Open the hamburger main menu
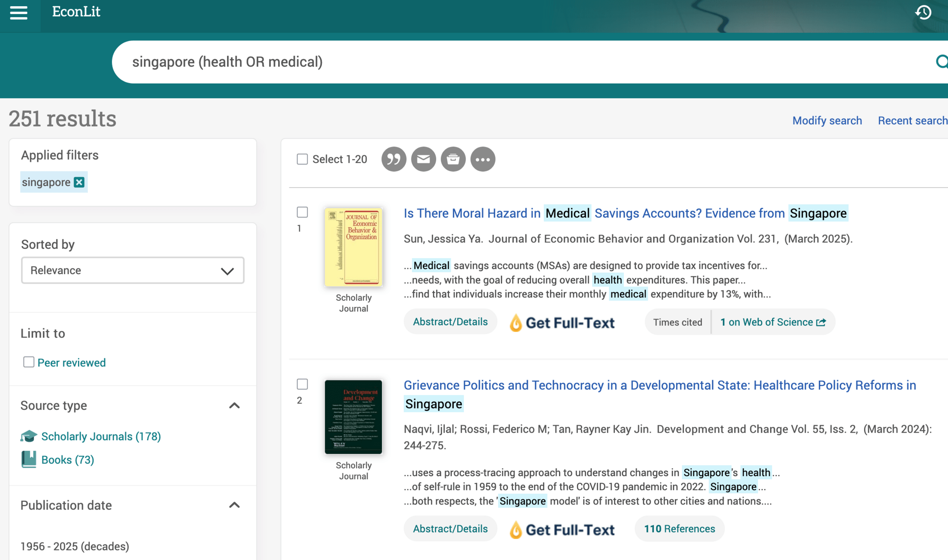The image size is (948, 560). click(19, 12)
